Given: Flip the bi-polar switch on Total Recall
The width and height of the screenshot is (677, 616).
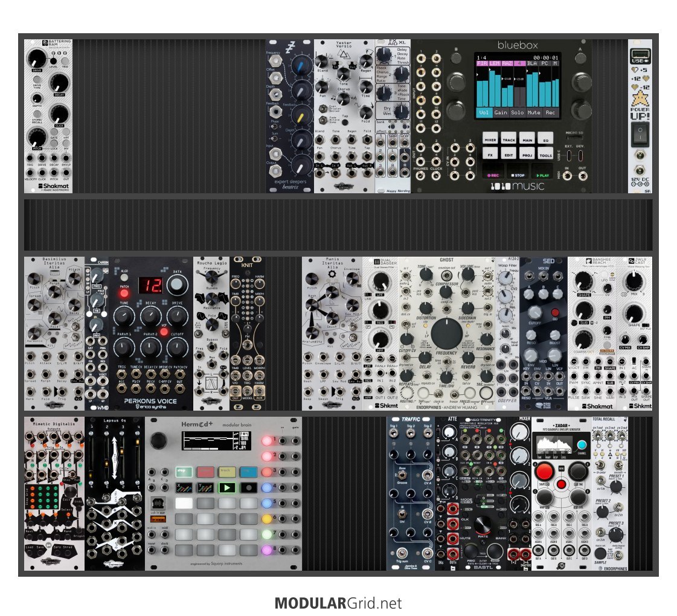Looking at the screenshot, I should 599,466.
